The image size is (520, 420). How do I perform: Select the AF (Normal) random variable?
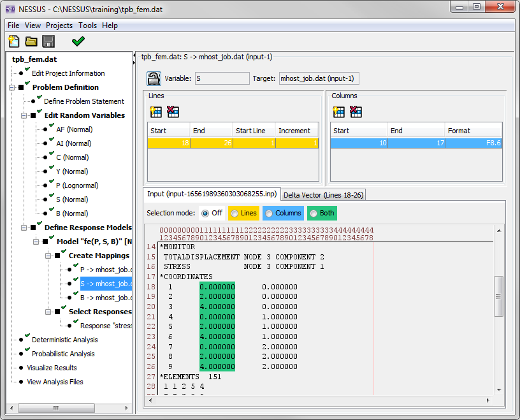[73, 129]
